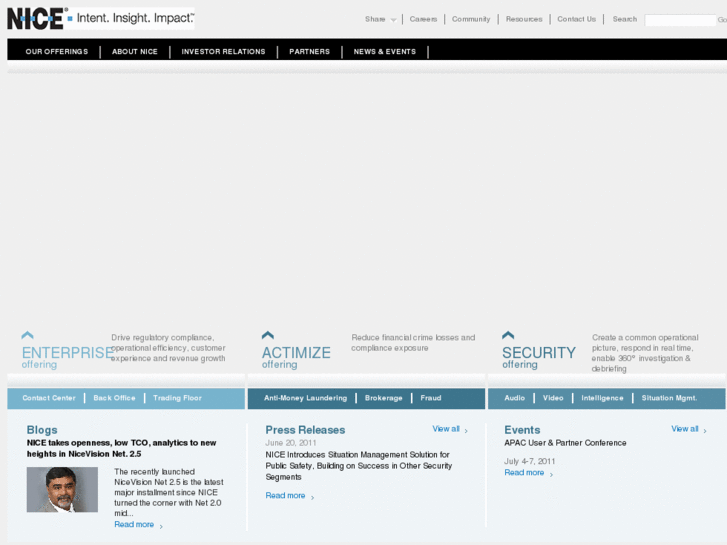This screenshot has height=545, width=727.
Task: Click the 'July 4-7, 2011' date text
Action: (529, 461)
